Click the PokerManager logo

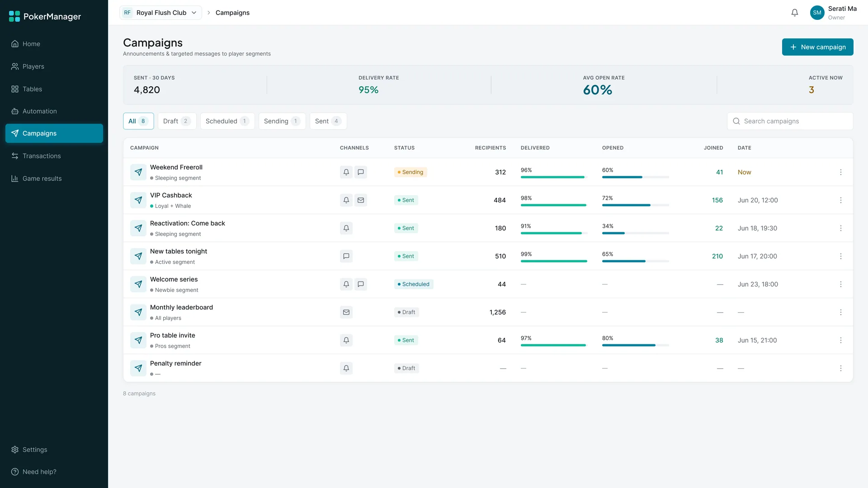coord(45,17)
